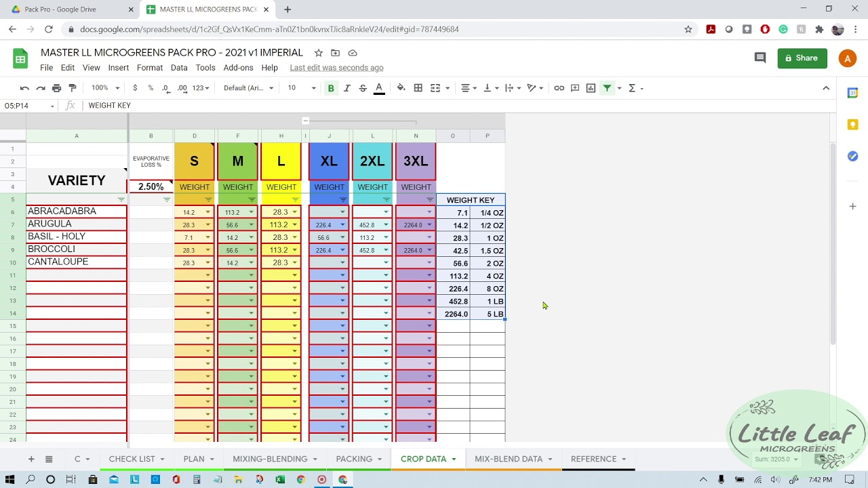This screenshot has height=488, width=868.
Task: Insert a comment from toolbar
Action: pos(575,88)
